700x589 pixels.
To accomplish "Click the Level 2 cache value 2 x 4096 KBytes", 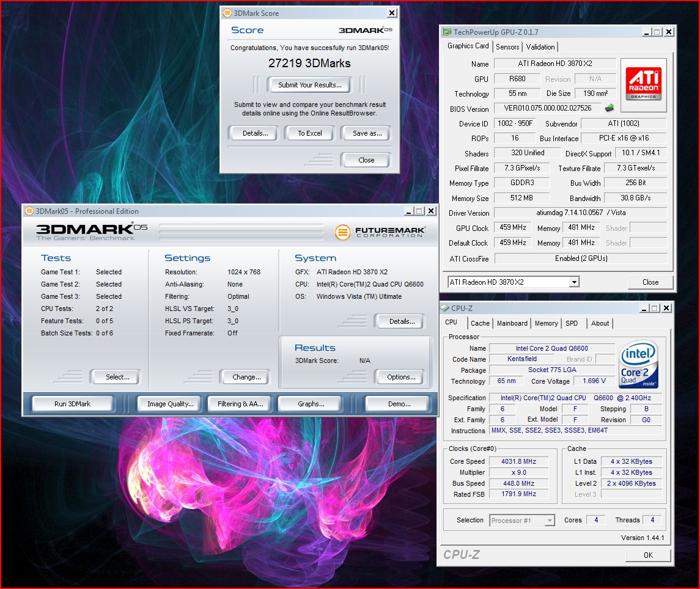I will tap(631, 483).
